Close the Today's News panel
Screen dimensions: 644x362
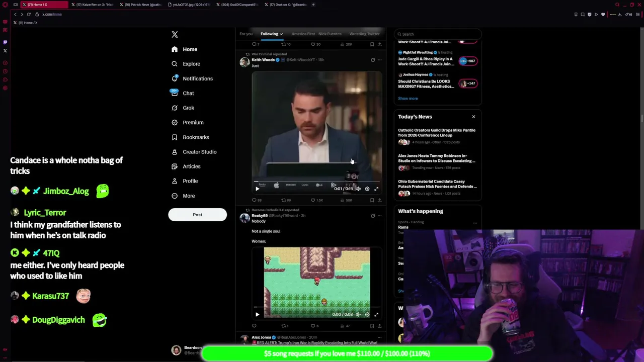(473, 117)
